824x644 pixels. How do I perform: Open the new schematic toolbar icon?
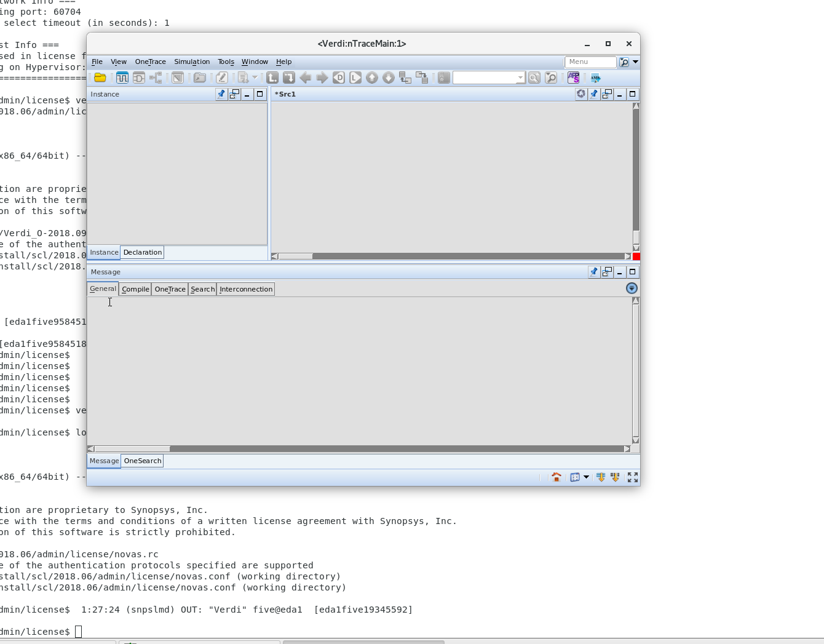coord(139,78)
